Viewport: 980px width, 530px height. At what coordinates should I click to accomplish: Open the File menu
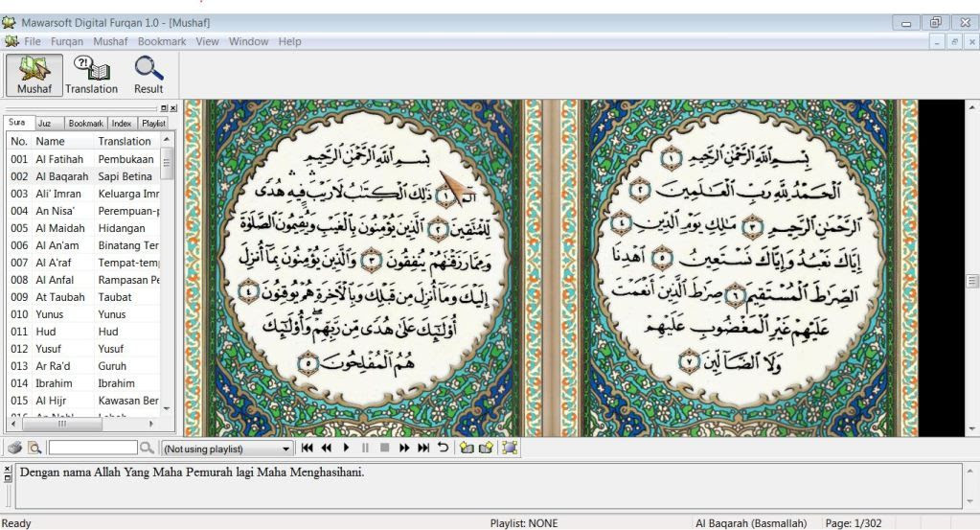(33, 42)
